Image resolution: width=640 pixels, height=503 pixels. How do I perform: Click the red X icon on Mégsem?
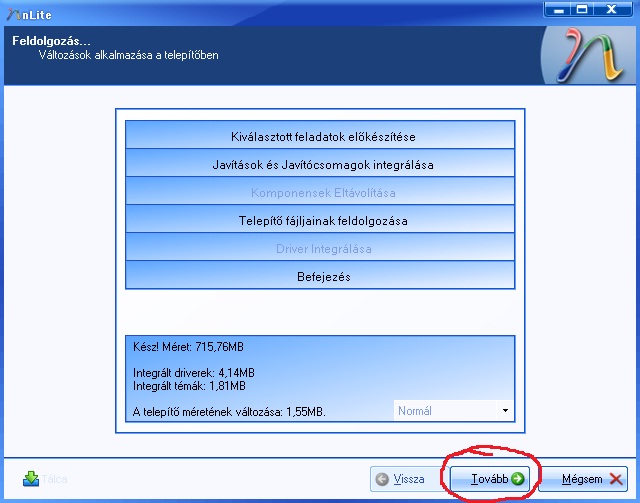(x=616, y=479)
